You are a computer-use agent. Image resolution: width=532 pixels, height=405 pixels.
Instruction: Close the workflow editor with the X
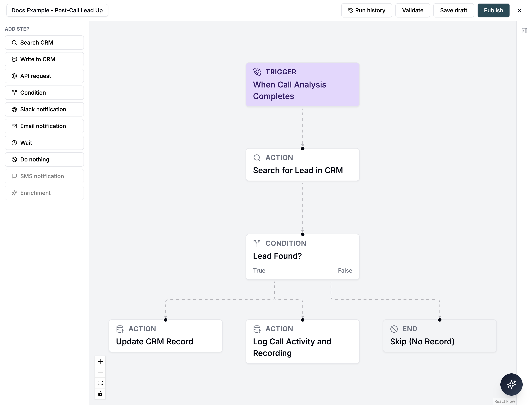pos(519,10)
